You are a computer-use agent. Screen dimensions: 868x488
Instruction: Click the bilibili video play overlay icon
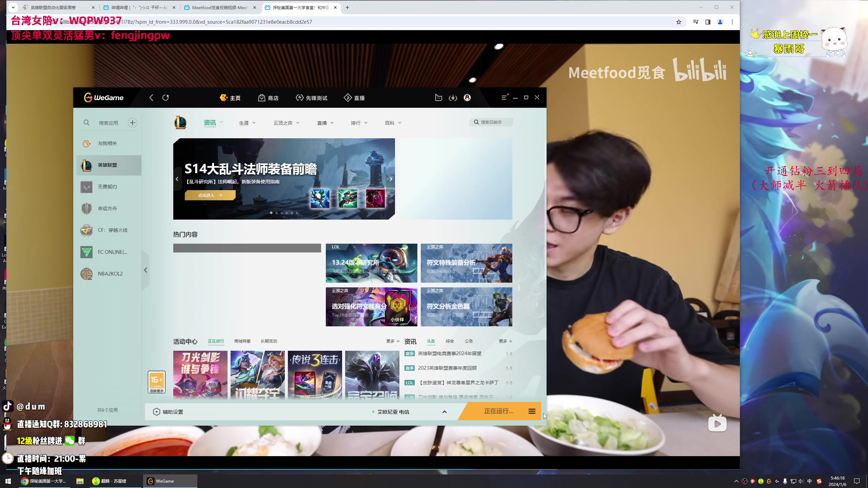(717, 423)
